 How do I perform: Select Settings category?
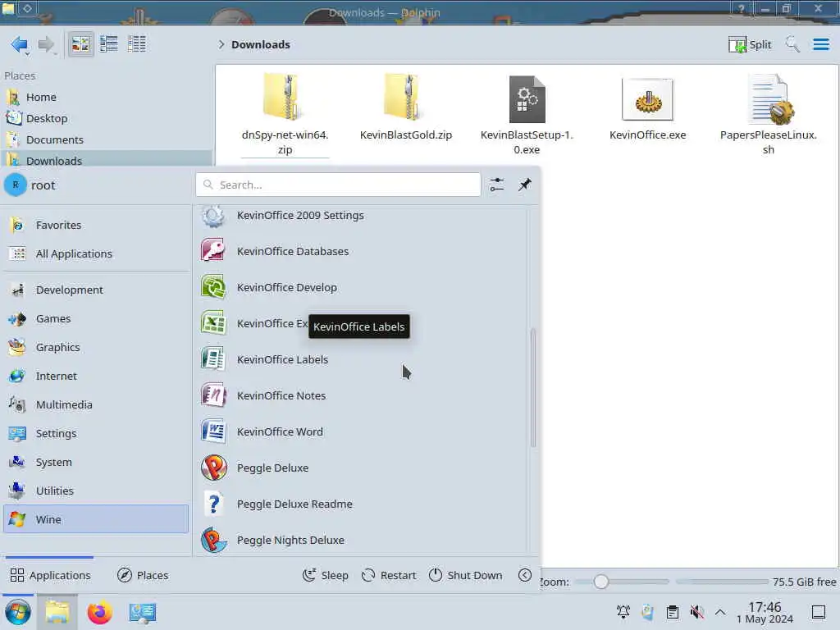tap(96, 433)
